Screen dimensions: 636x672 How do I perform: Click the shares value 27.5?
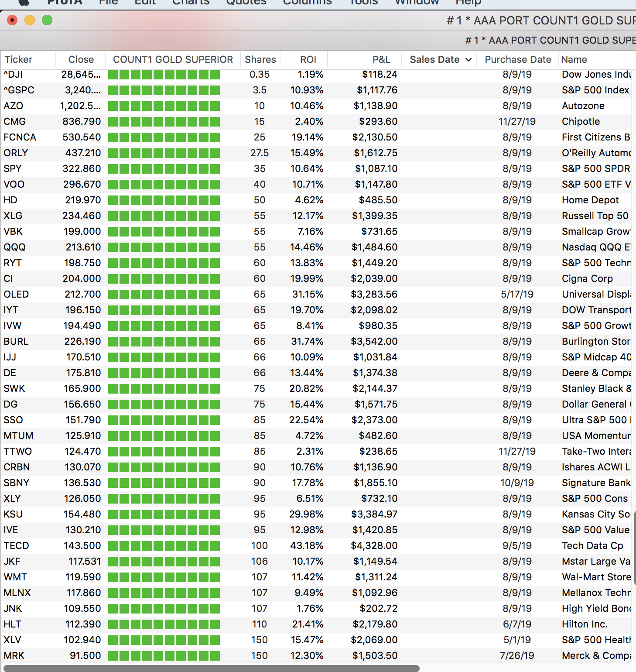click(x=260, y=153)
